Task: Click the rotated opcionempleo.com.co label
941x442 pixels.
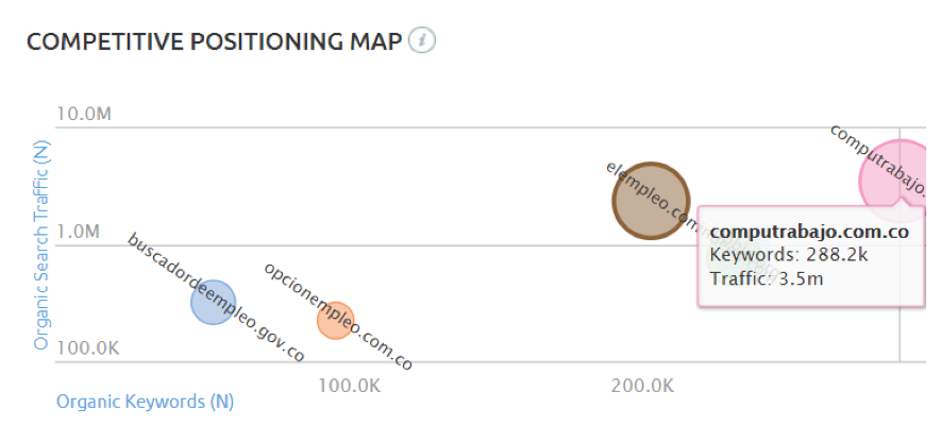Action: click(338, 316)
